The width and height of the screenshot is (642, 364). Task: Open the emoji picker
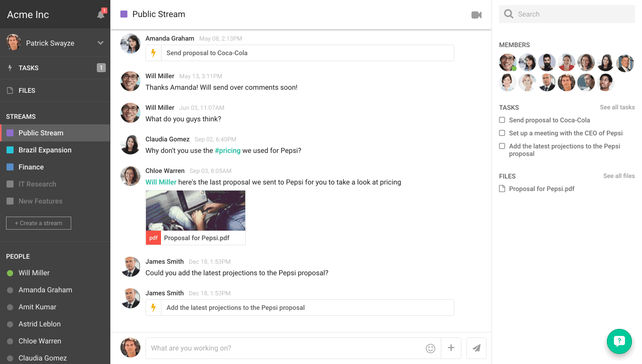pos(430,348)
